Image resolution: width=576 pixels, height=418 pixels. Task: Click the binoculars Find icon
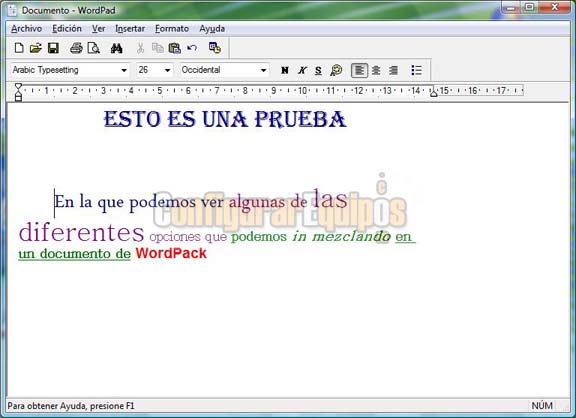116,48
